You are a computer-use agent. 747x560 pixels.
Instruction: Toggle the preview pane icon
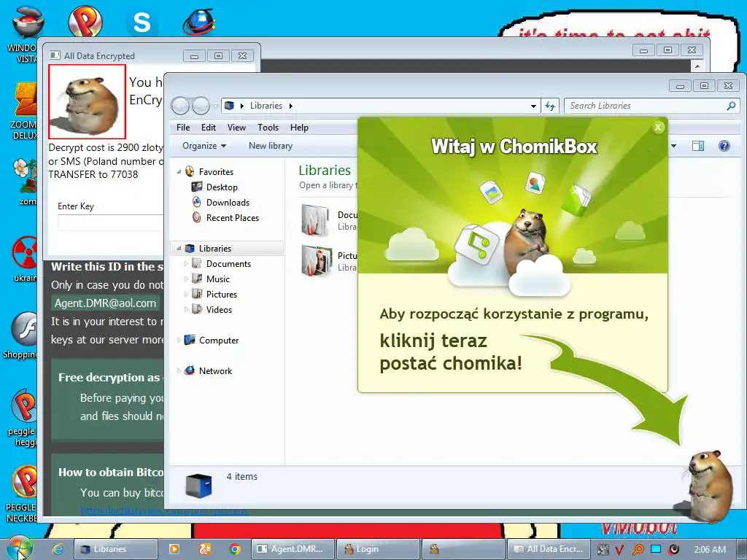tap(698, 146)
